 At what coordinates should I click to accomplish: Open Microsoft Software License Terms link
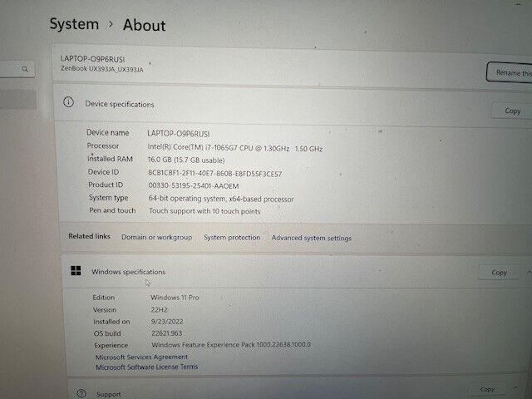146,367
